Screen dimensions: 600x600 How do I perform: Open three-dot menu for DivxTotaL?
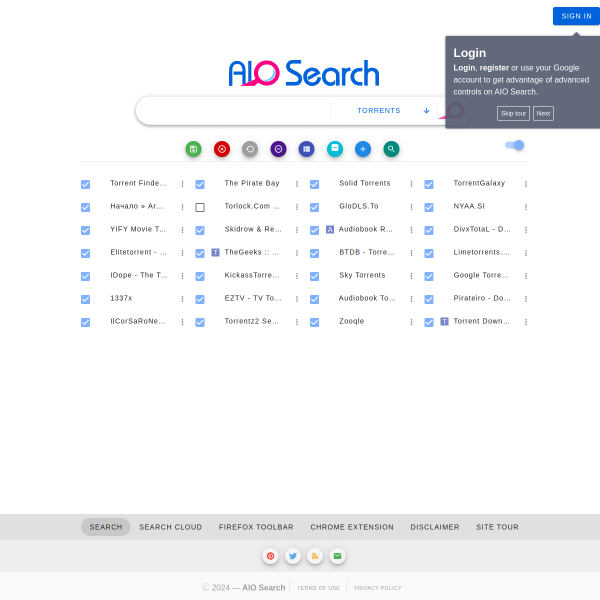tap(526, 230)
